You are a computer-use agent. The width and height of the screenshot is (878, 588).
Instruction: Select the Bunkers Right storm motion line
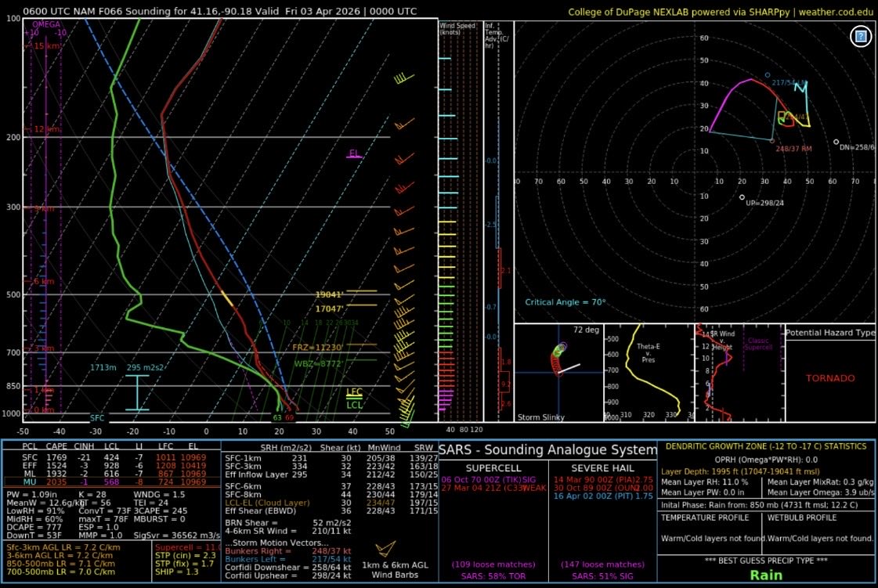click(287, 551)
